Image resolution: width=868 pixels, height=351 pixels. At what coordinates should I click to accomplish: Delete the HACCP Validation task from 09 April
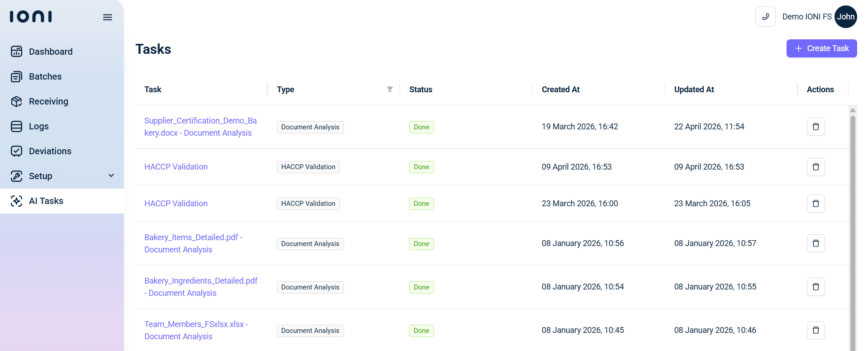pos(816,167)
